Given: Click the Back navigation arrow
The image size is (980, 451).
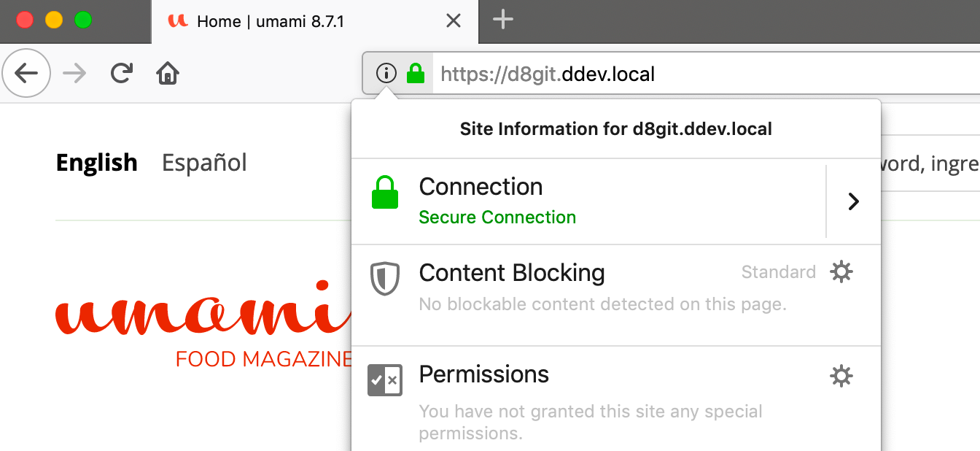Looking at the screenshot, I should point(26,73).
